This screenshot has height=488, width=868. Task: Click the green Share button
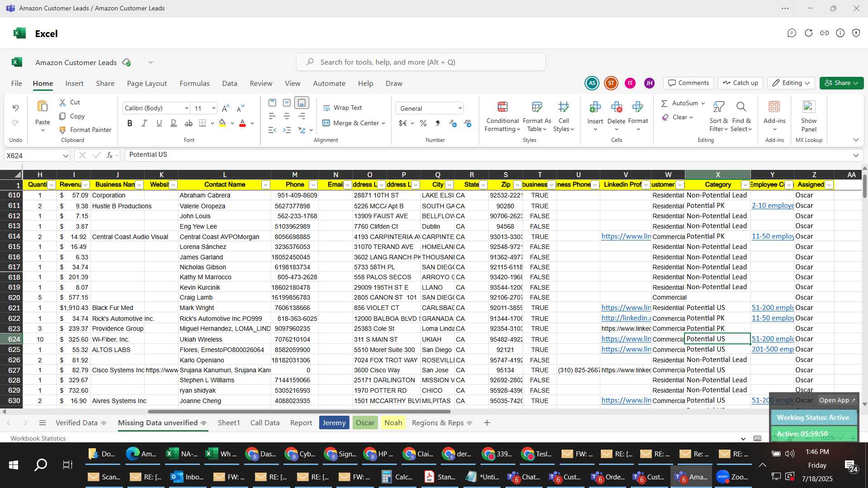[x=841, y=83]
